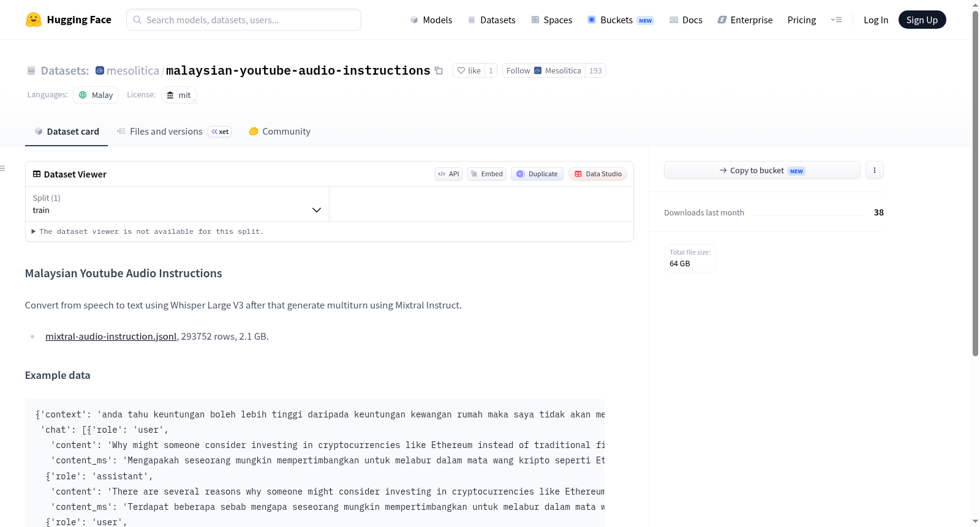Click the scrollbar up arrow
Image resolution: width=980 pixels, height=527 pixels.
coord(975,5)
